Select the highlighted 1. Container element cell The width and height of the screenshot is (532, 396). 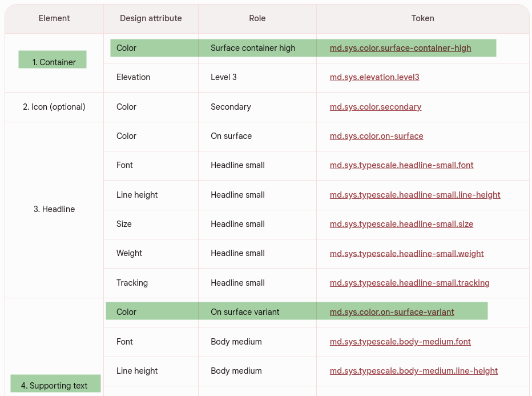(x=52, y=59)
